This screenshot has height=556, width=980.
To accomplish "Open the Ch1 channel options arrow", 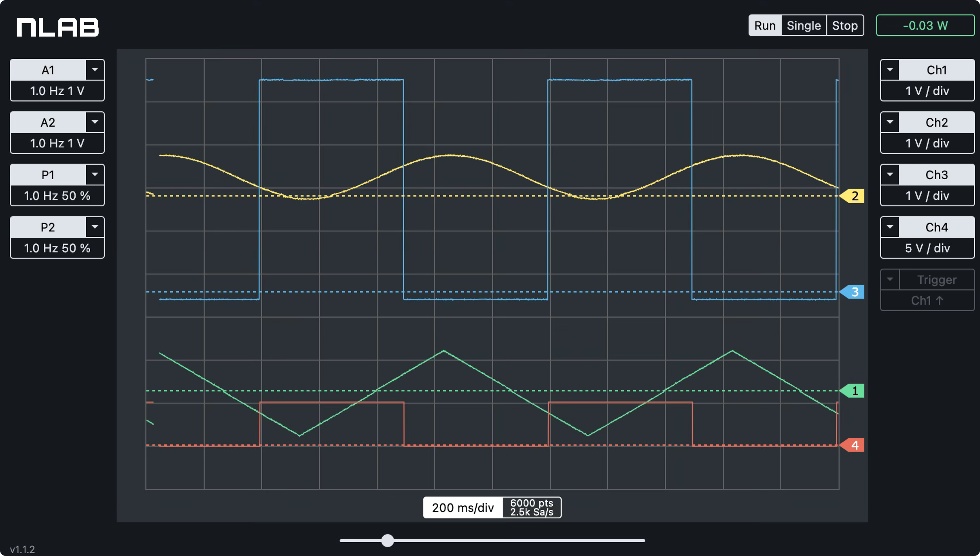I will coord(890,70).
